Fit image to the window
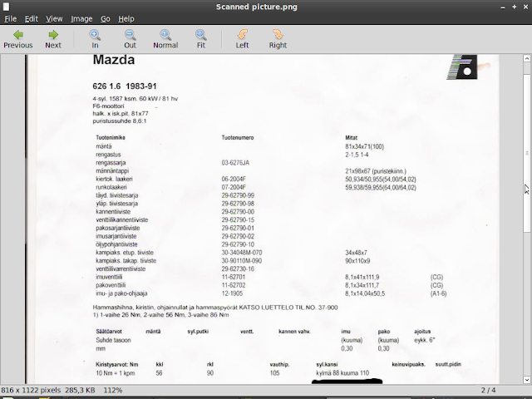Viewport: 532px width, 399px height. point(201,39)
